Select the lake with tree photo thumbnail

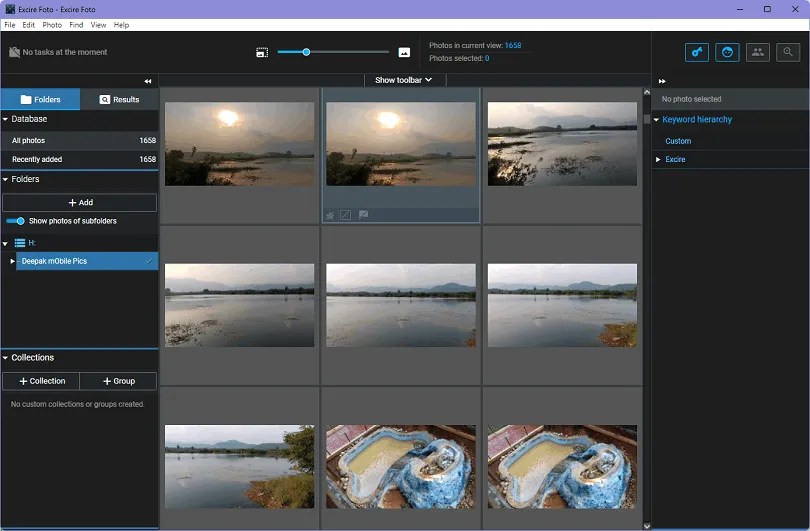239,467
